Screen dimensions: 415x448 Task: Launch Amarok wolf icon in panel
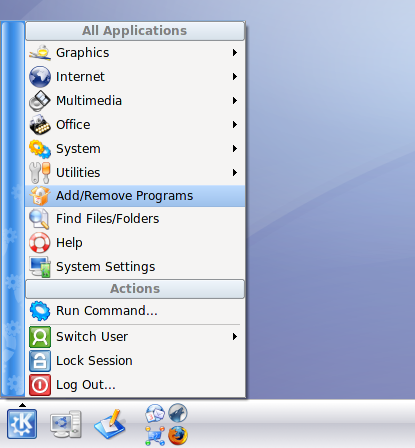(178, 413)
